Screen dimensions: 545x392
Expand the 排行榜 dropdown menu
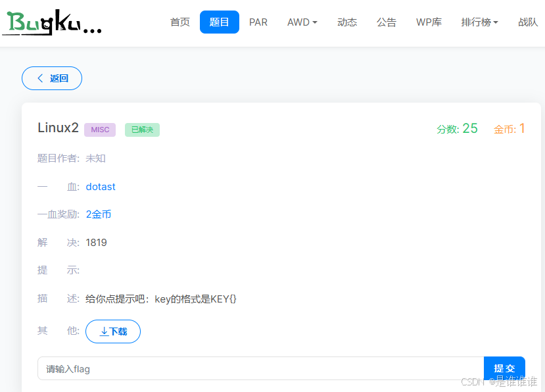click(x=479, y=22)
